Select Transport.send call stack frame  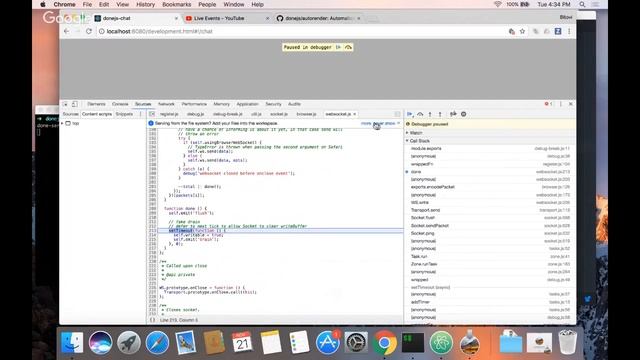[x=490, y=210]
